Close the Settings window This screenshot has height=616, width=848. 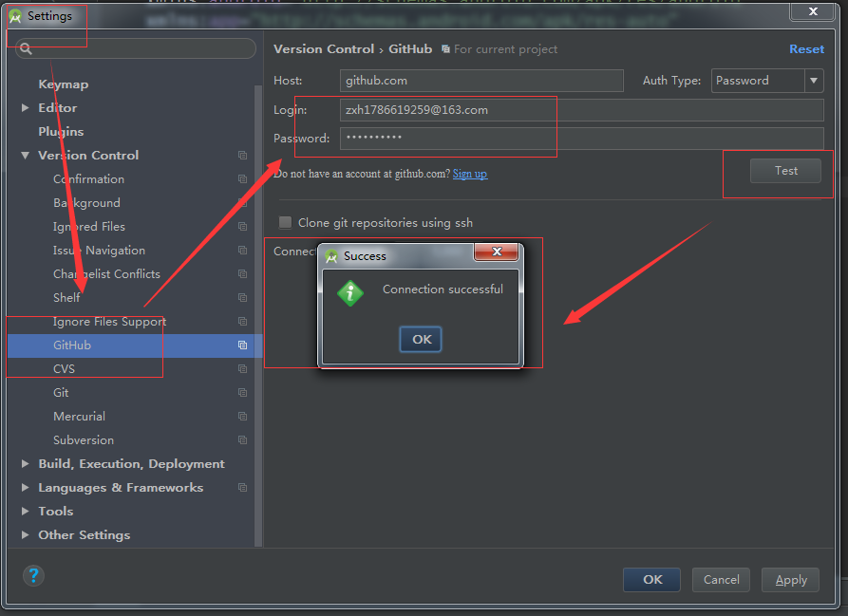[812, 11]
